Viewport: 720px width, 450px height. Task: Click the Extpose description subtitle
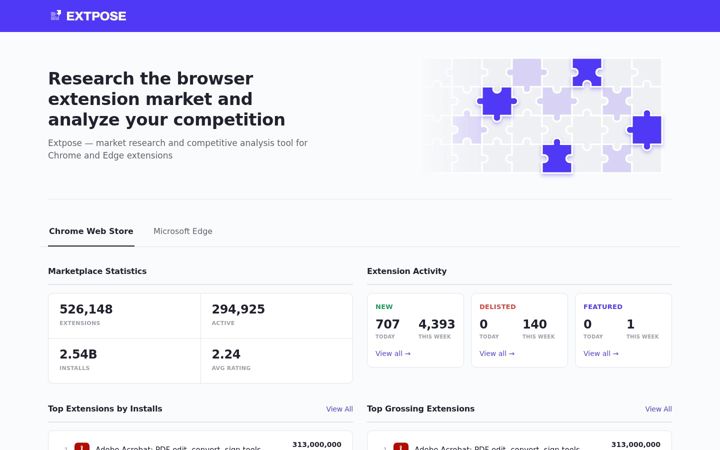pos(178,149)
